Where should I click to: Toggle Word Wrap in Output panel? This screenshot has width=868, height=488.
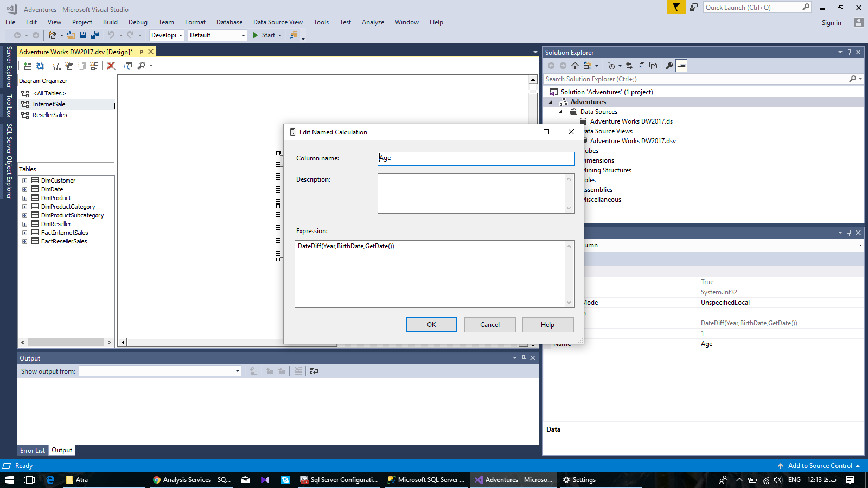click(x=314, y=371)
